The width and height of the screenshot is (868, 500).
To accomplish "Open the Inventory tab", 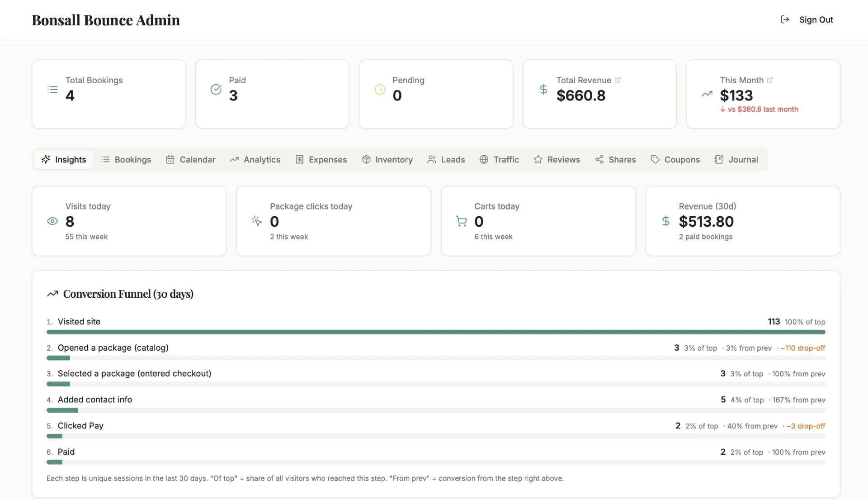I will (x=387, y=159).
